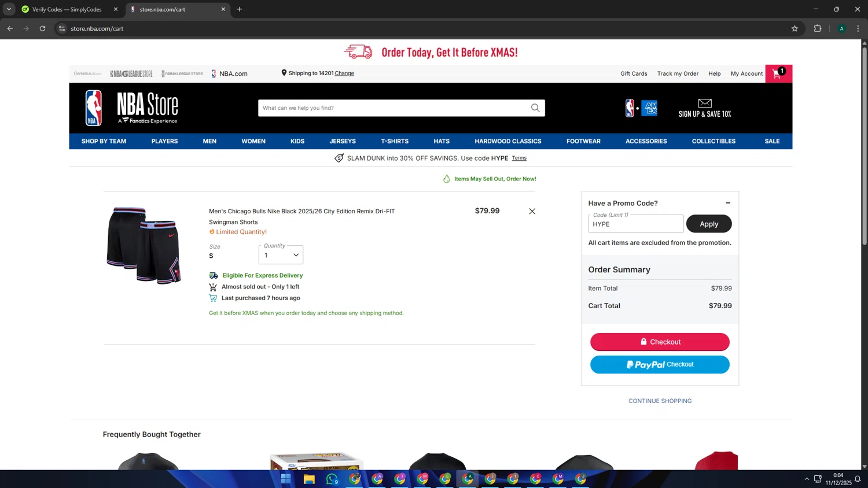Open the tab search dropdown arrow
The width and height of the screenshot is (868, 488).
click(x=9, y=9)
